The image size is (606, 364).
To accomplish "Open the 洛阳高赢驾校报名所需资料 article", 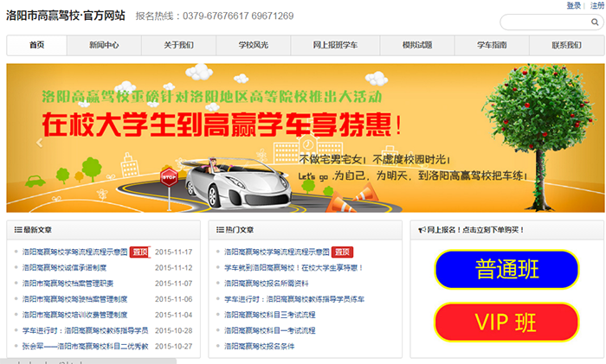I will pos(267,284).
